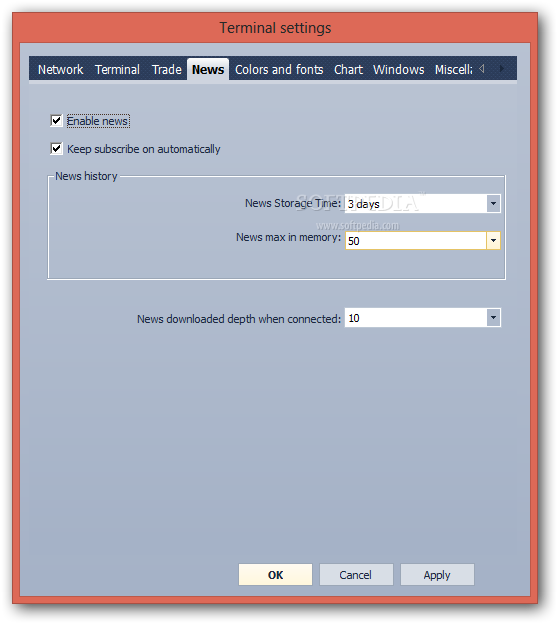The image size is (558, 624).
Task: Click the left tab-scroll arrow
Action: click(x=482, y=68)
